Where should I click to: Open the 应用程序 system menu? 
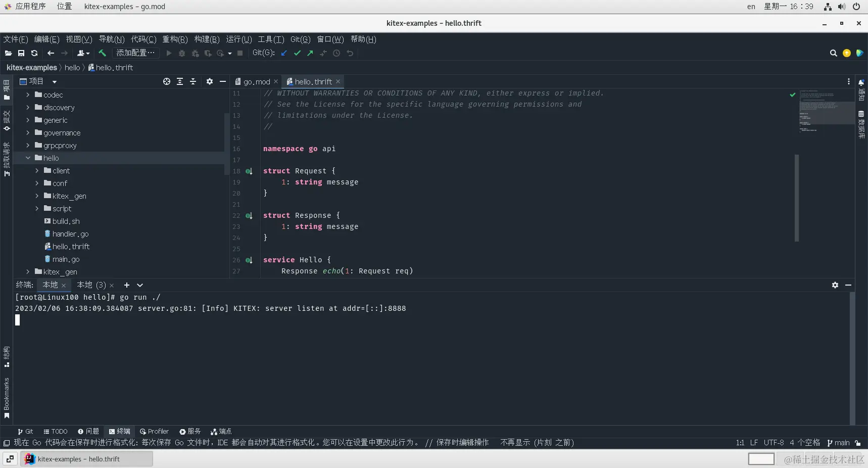[x=30, y=7]
